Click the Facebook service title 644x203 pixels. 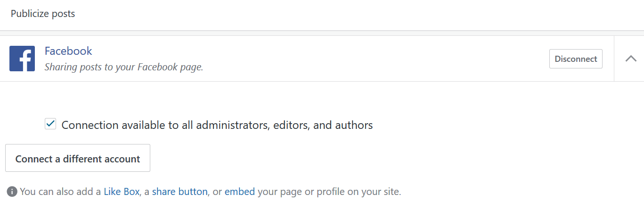click(68, 51)
